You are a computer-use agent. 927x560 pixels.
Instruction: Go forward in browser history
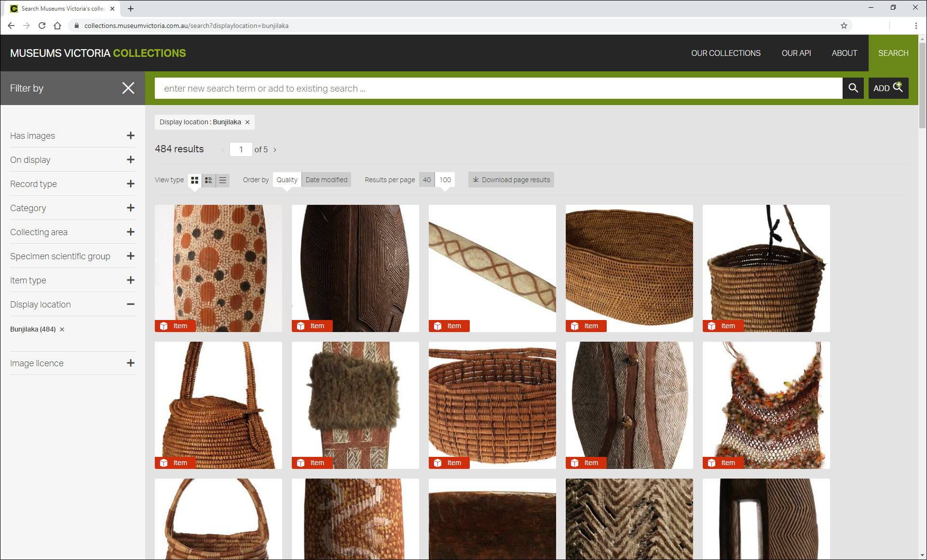27,26
